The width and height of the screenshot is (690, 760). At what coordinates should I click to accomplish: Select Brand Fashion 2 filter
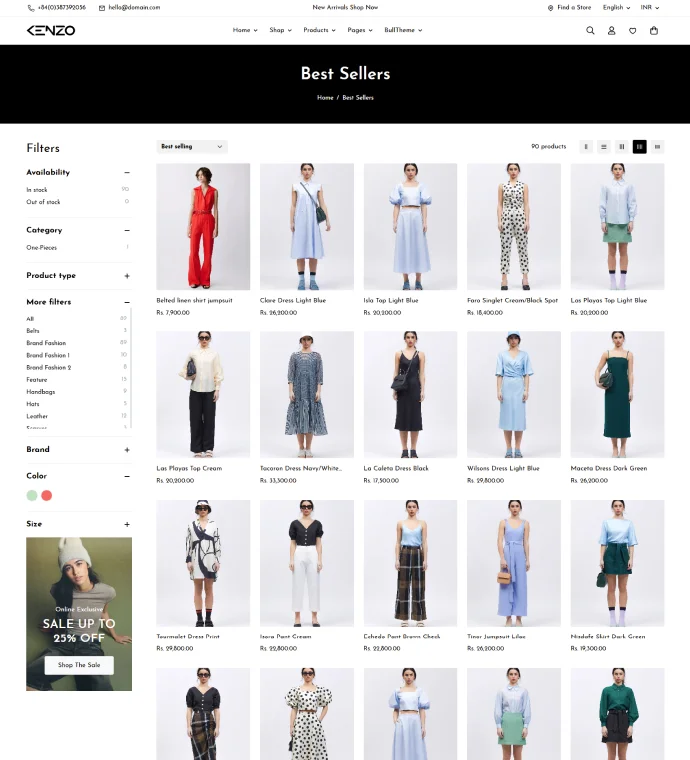click(x=48, y=367)
